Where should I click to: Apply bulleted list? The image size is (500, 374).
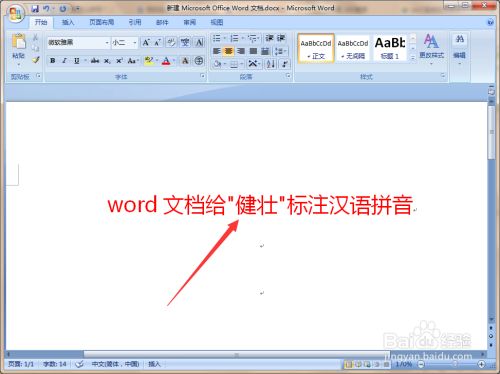click(x=217, y=38)
